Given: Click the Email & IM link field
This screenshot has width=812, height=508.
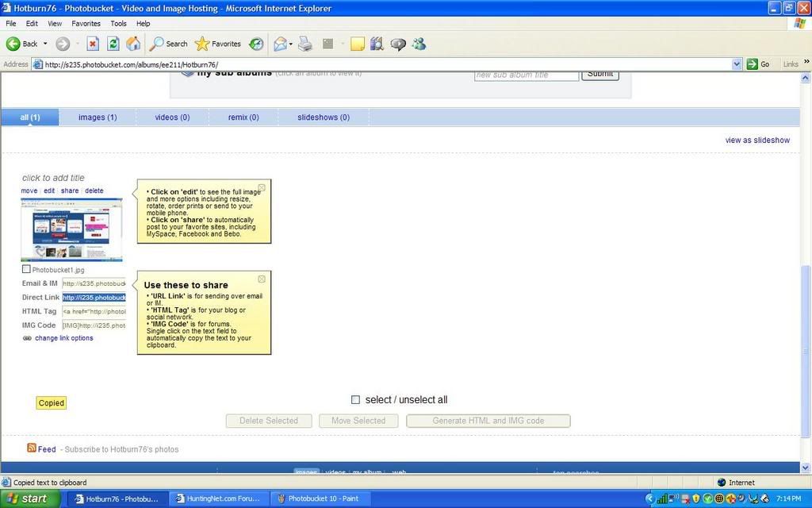Looking at the screenshot, I should click(94, 283).
